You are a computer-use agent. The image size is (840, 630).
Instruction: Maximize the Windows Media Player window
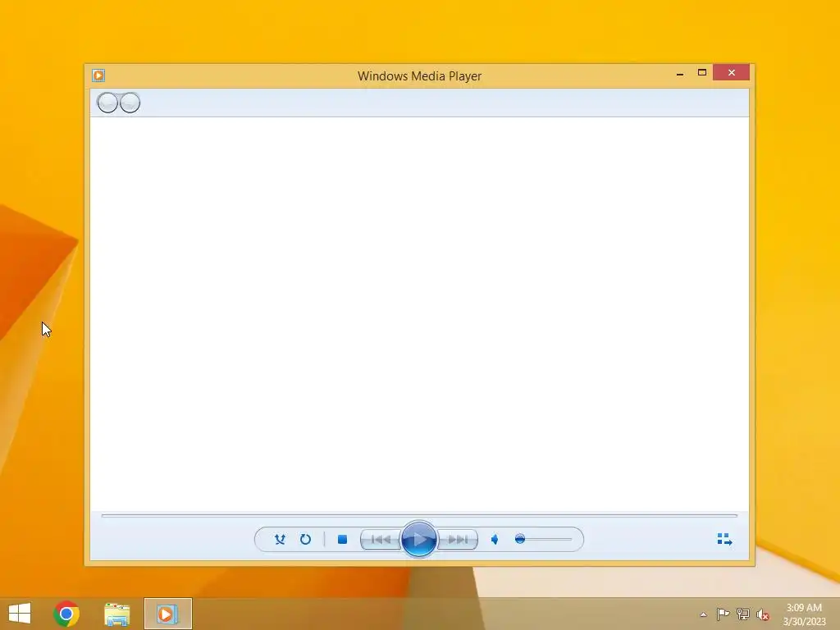[x=702, y=72]
